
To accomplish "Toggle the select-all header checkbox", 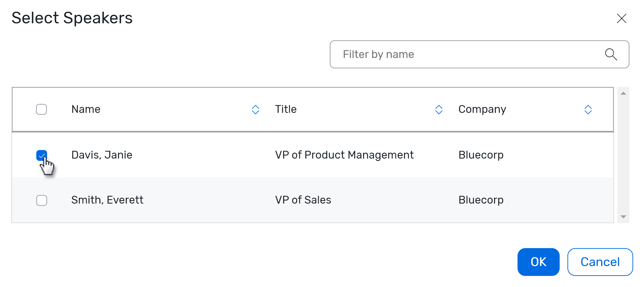I will [41, 110].
